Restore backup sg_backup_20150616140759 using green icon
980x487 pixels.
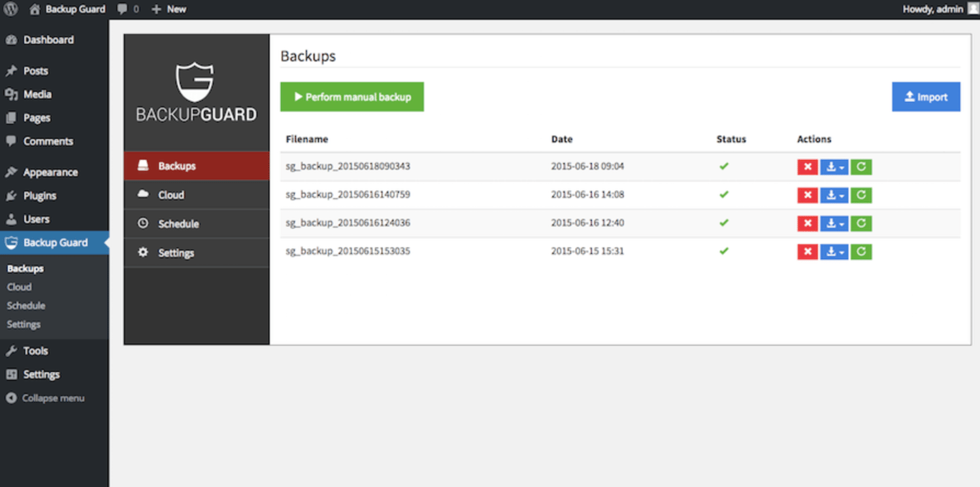click(x=861, y=195)
